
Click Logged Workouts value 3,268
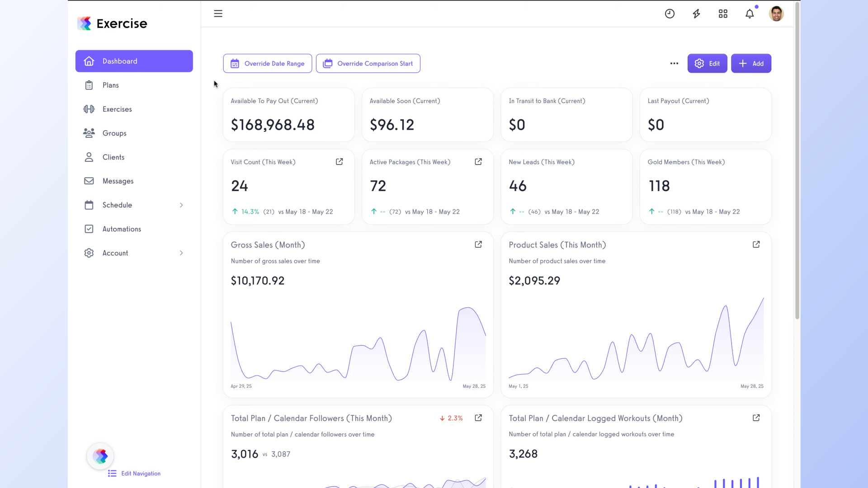tap(523, 454)
